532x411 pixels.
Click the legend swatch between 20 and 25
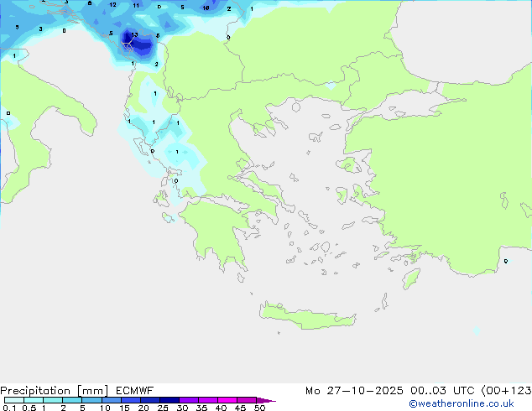pyautogui.click(x=150, y=400)
